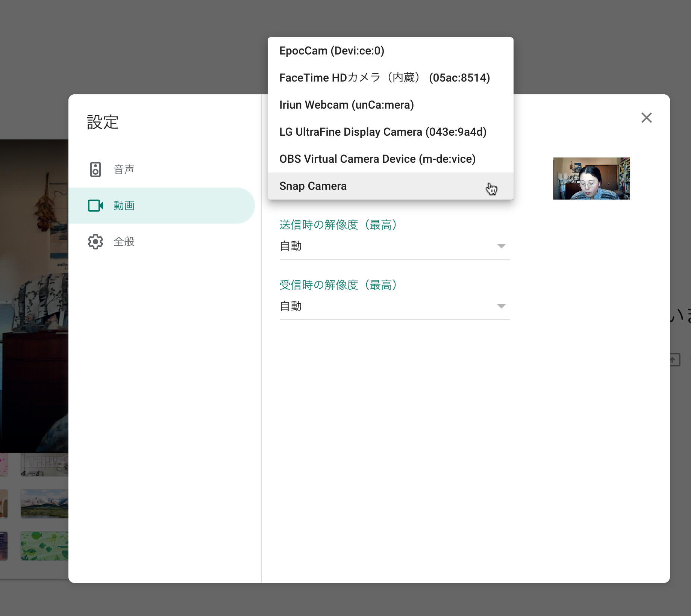
Task: Select the calendar room background thumbnail
Action: click(x=44, y=465)
